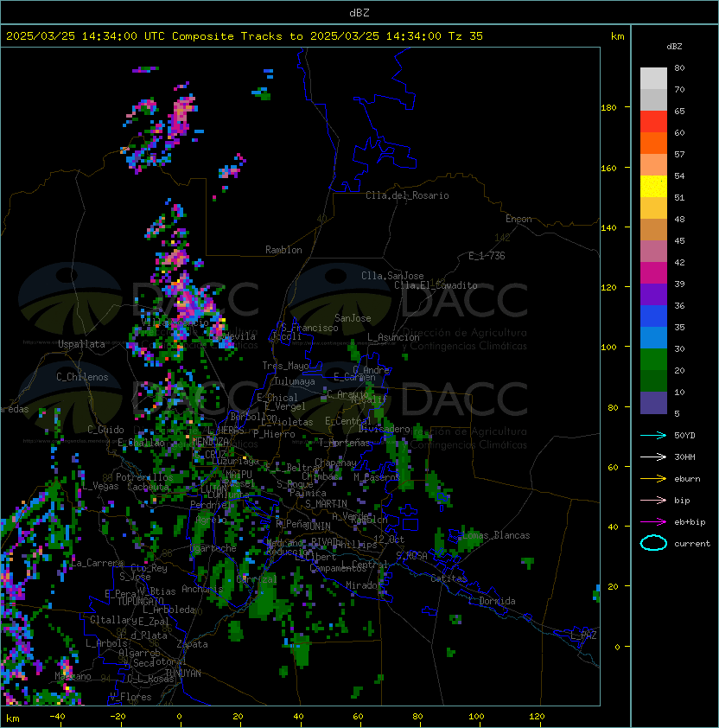Click the '50YD' legend label
This screenshot has width=719, height=728.
(x=684, y=436)
